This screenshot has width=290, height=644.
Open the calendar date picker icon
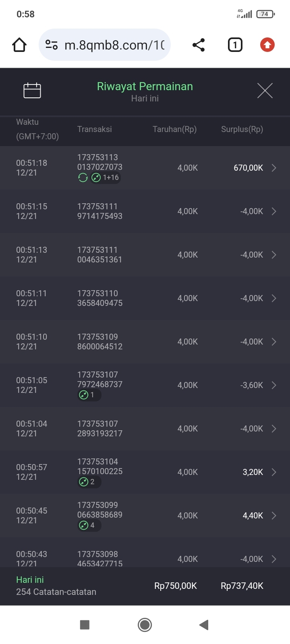pyautogui.click(x=32, y=91)
